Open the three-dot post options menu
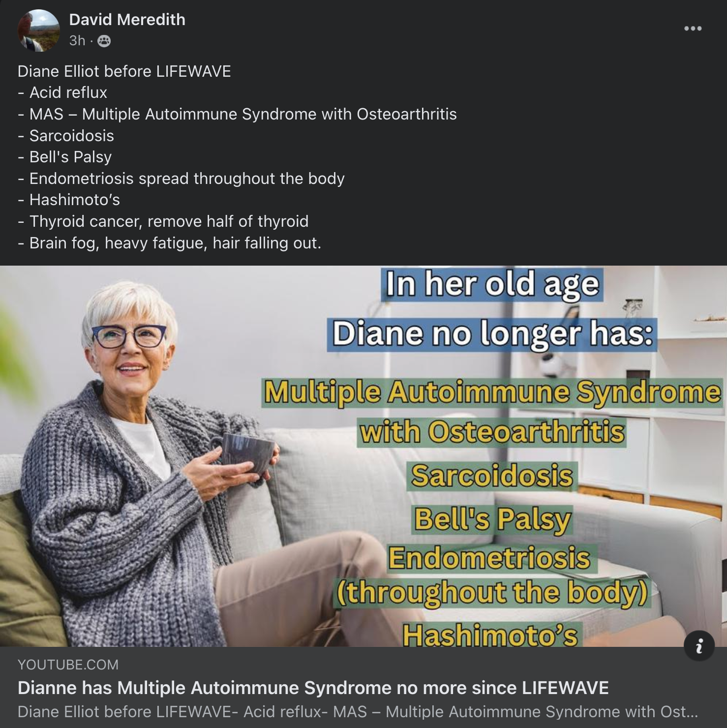The image size is (727, 728). pyautogui.click(x=693, y=29)
